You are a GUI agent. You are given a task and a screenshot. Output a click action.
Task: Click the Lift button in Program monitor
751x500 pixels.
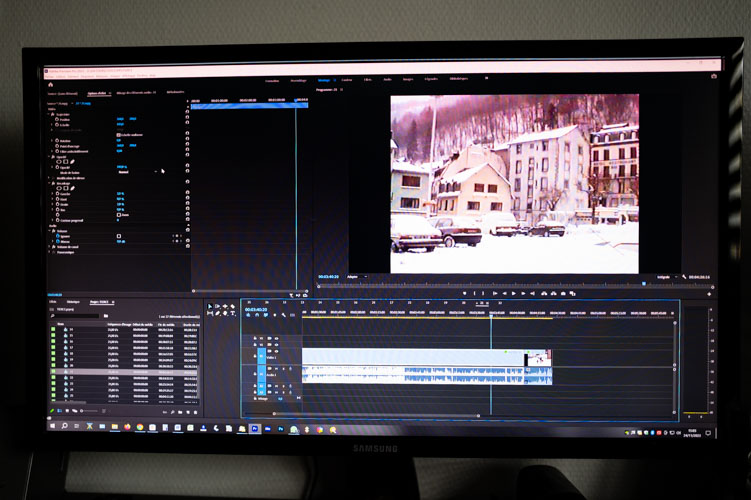pos(544,293)
